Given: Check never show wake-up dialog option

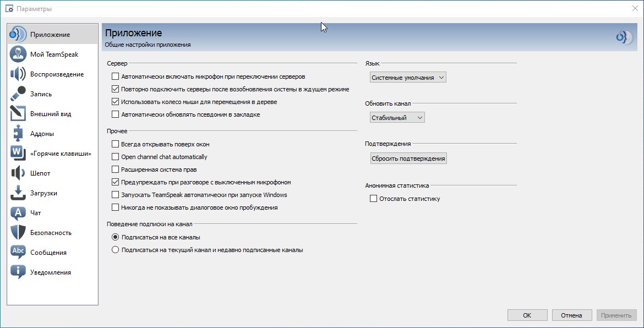Looking at the screenshot, I should coord(115,207).
